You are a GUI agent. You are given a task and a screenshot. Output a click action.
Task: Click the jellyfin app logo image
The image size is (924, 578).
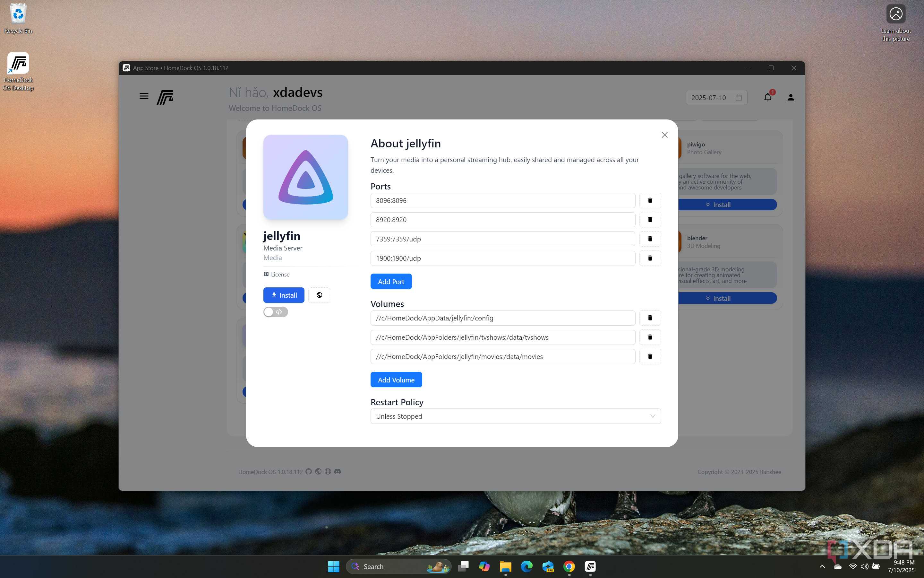click(x=305, y=177)
